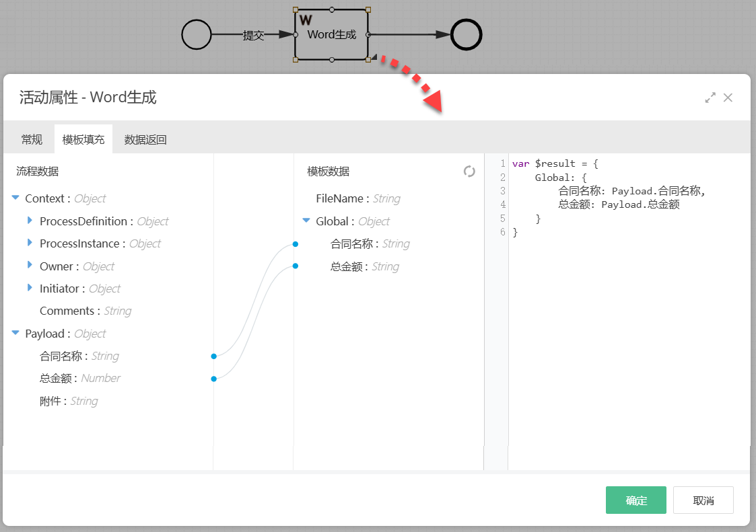Expand the ProcessDefinition tree node
Viewport: 756px width, 532px height.
(28, 221)
